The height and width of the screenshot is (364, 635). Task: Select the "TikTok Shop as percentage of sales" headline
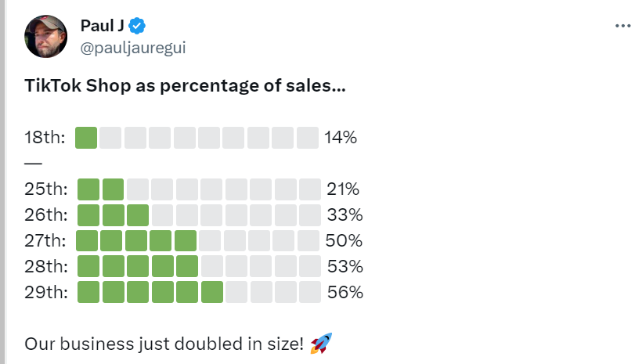pos(185,86)
